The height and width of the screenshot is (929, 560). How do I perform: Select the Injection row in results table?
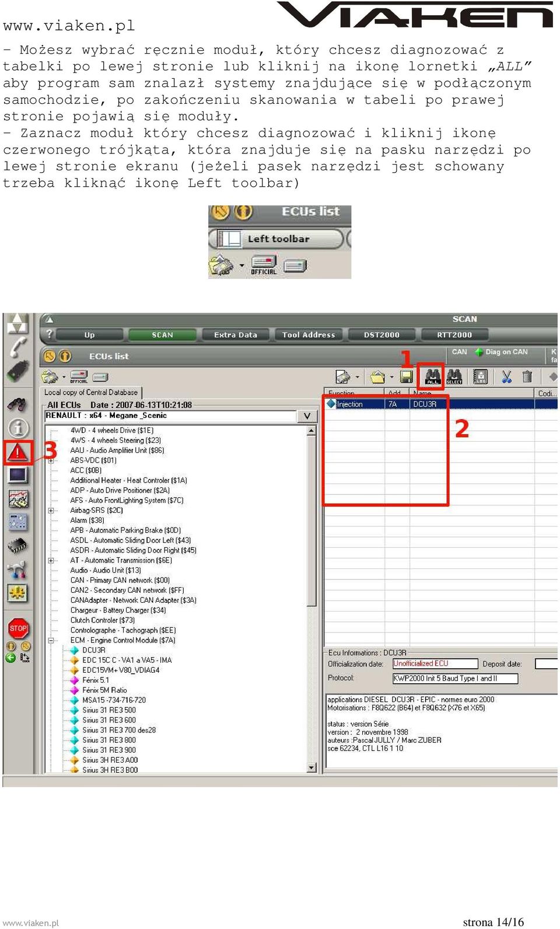click(x=442, y=404)
